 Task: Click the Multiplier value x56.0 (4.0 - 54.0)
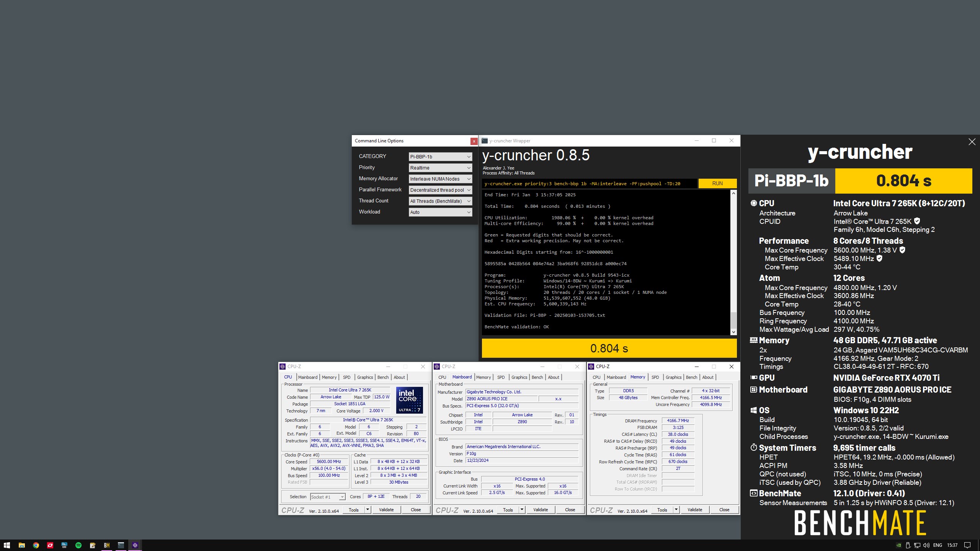click(x=329, y=468)
